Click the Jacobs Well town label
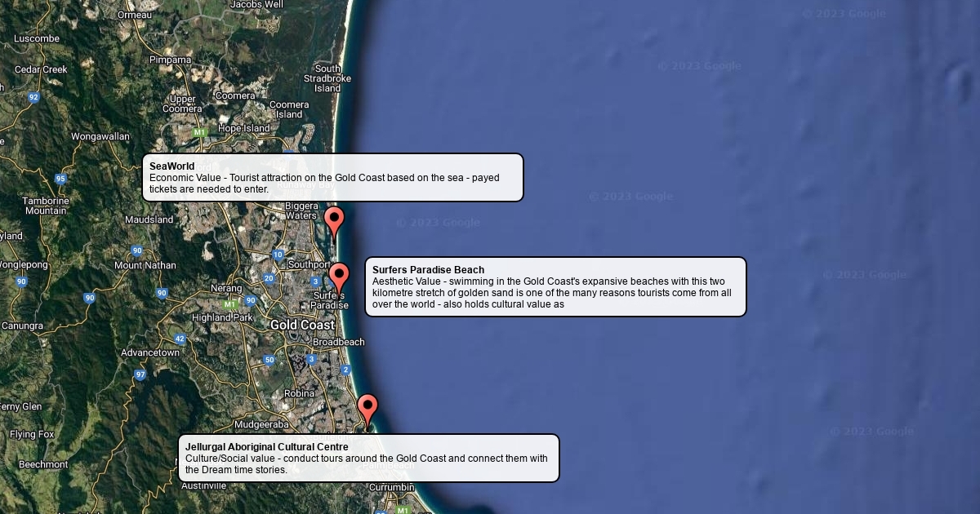 (256, 5)
